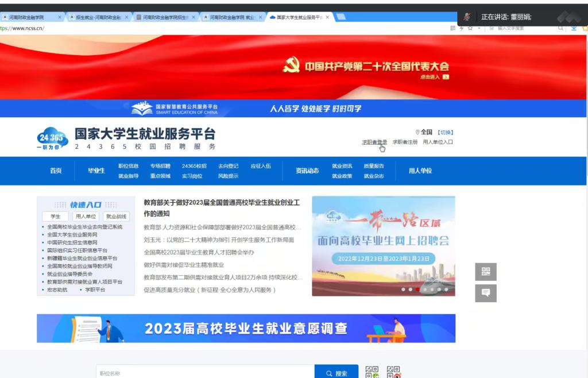Select the 就业战线 quick entry tab
588x378 pixels.
[x=116, y=217]
